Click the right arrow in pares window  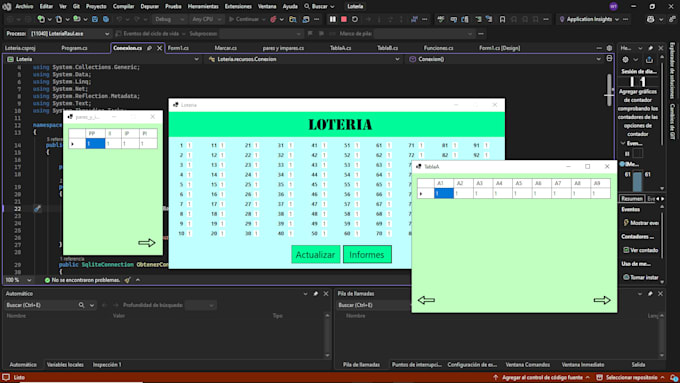[147, 243]
